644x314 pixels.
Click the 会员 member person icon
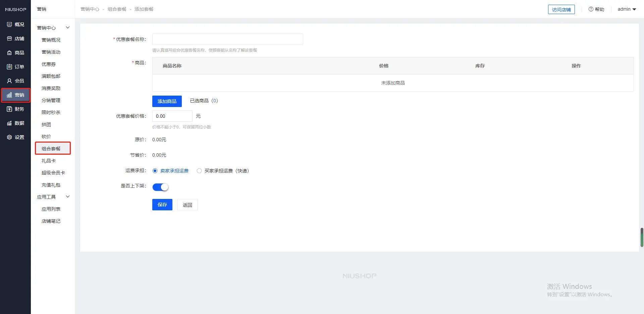coord(9,81)
